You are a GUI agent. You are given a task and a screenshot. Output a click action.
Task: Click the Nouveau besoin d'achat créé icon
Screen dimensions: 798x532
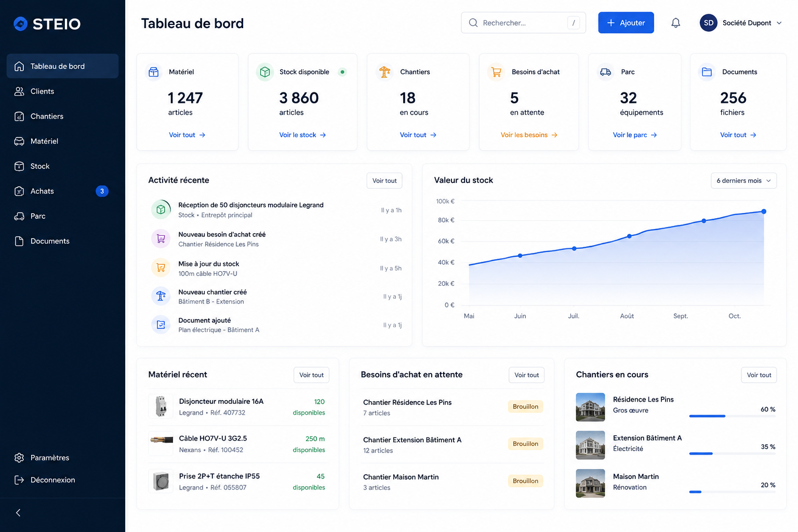161,239
